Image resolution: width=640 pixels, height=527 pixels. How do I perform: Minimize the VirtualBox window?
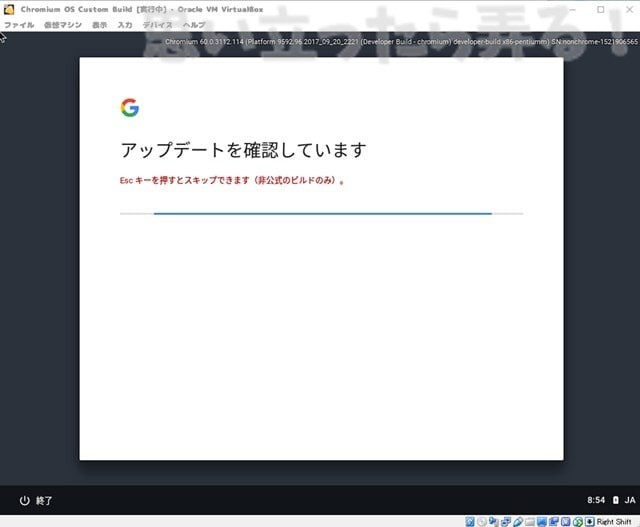[572, 9]
